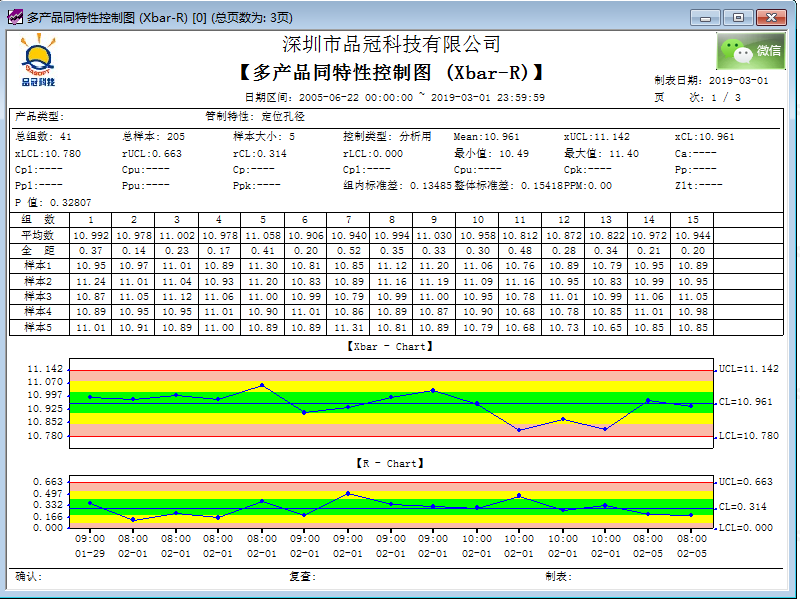The width and height of the screenshot is (800, 601).
Task: Select the 样本5 row header
Action: pos(39,327)
